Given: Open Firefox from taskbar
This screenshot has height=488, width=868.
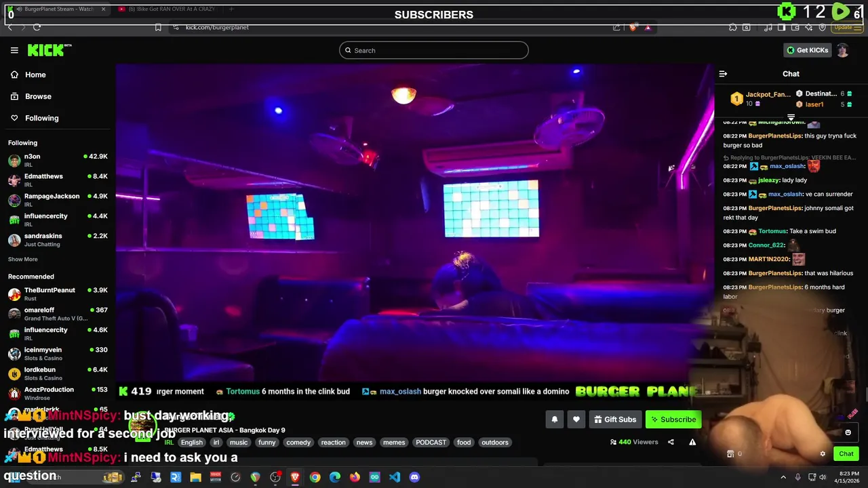Looking at the screenshot, I should 355,477.
